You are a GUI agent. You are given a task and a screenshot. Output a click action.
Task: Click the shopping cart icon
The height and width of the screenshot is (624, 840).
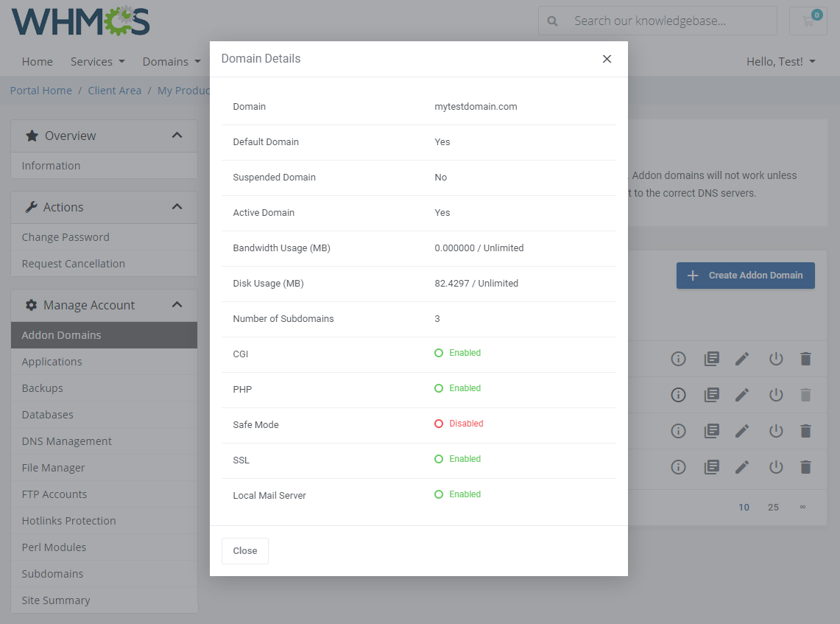[808, 21]
